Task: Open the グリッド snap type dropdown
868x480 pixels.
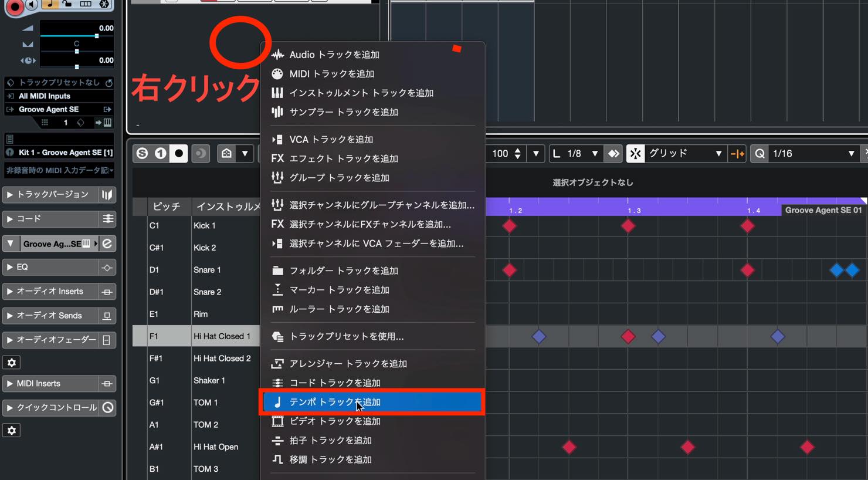Action: (685, 153)
